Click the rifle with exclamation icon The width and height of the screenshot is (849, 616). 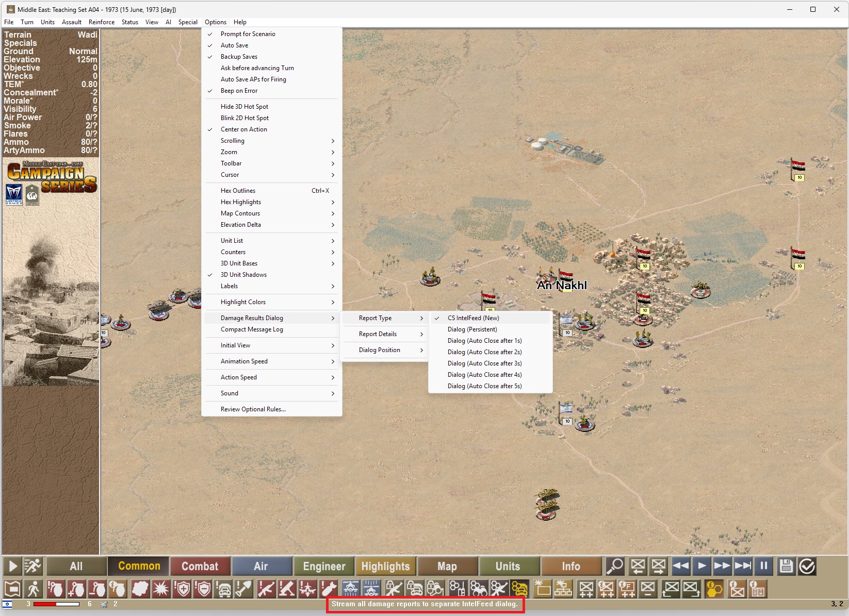pyautogui.click(x=266, y=588)
